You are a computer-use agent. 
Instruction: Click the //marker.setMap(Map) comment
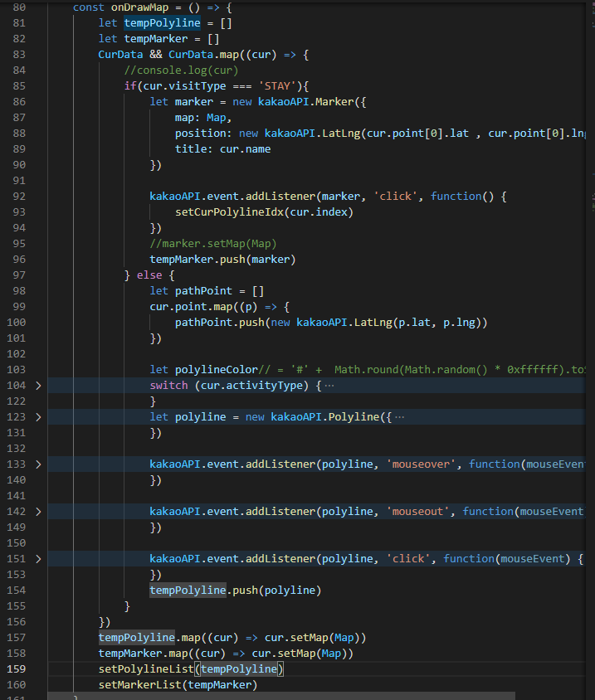pyautogui.click(x=213, y=244)
